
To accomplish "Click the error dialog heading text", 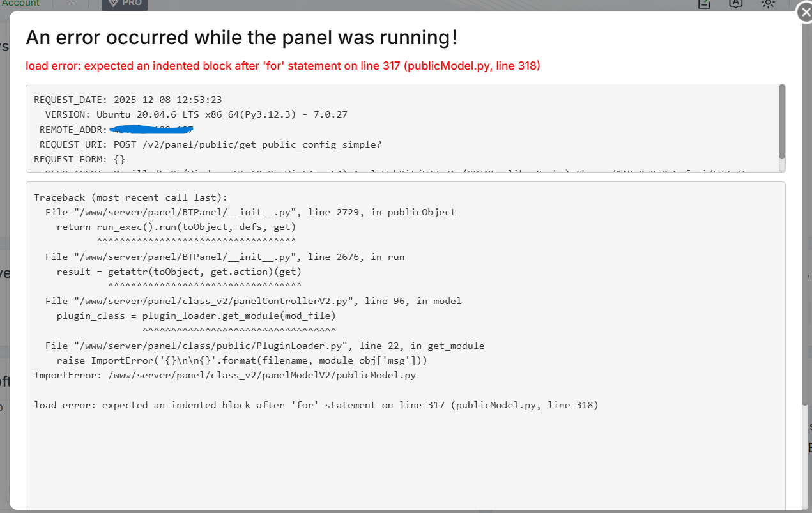I will [x=241, y=38].
